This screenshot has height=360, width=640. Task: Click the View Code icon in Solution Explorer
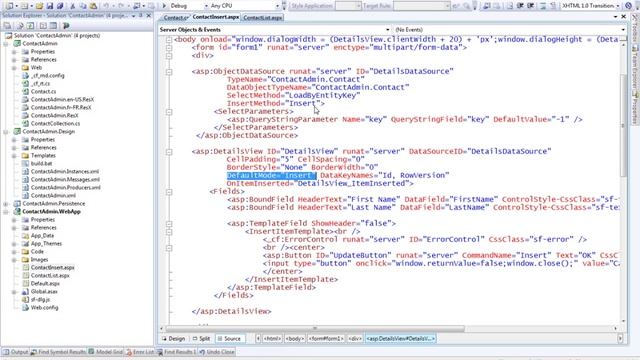coord(43,25)
